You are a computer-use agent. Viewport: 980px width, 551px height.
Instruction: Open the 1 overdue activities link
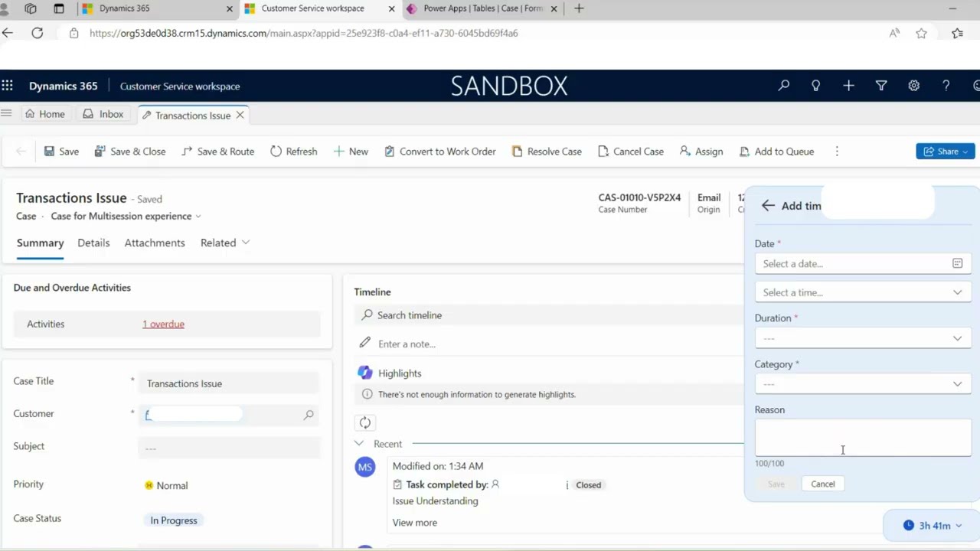(x=163, y=324)
